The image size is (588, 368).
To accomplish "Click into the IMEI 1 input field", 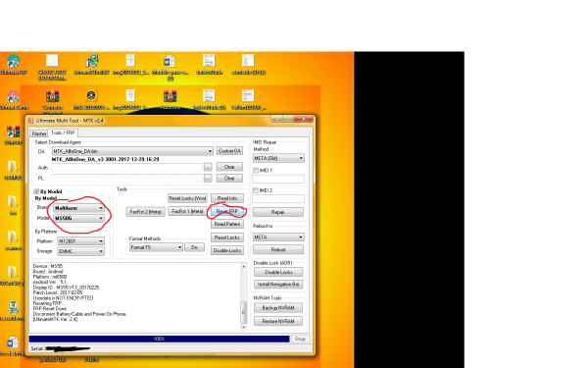I will pyautogui.click(x=278, y=180).
